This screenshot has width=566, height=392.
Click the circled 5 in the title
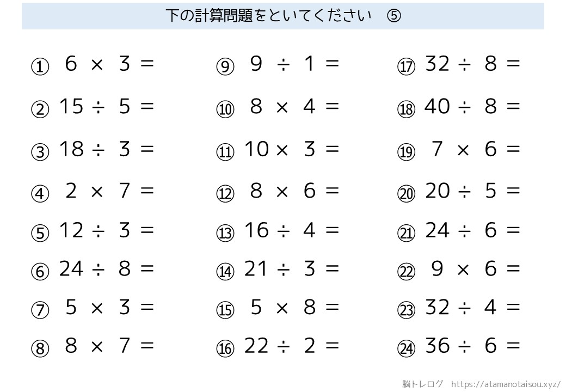(394, 16)
